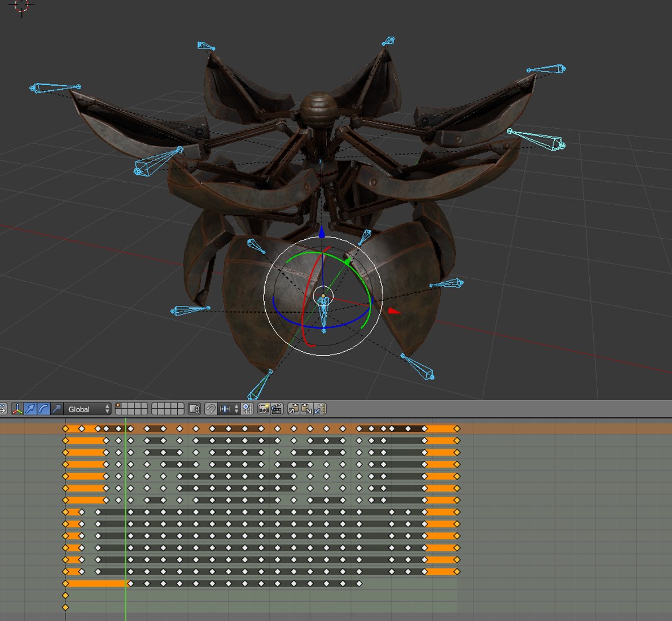Open the Global transform orientation dropdown
Viewport: 672px width, 621px height.
88,409
